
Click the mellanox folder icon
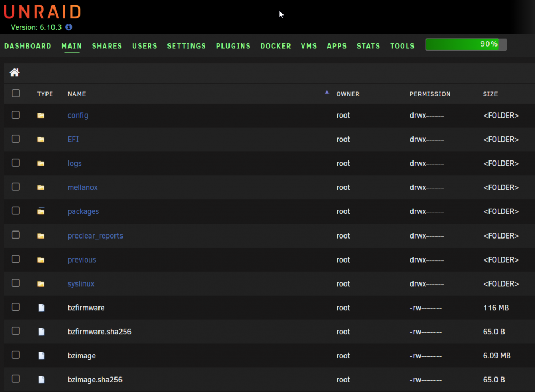point(41,188)
